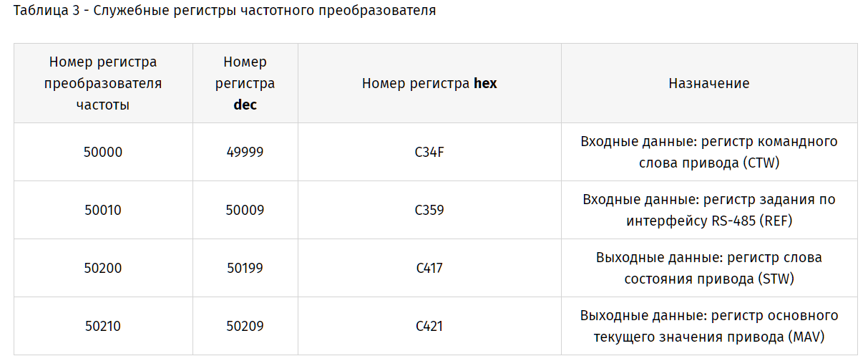Select the decimal value 49999

coord(245,152)
